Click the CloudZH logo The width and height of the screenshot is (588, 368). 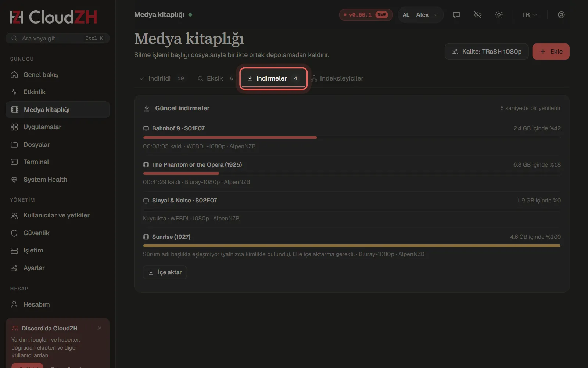pos(54,17)
